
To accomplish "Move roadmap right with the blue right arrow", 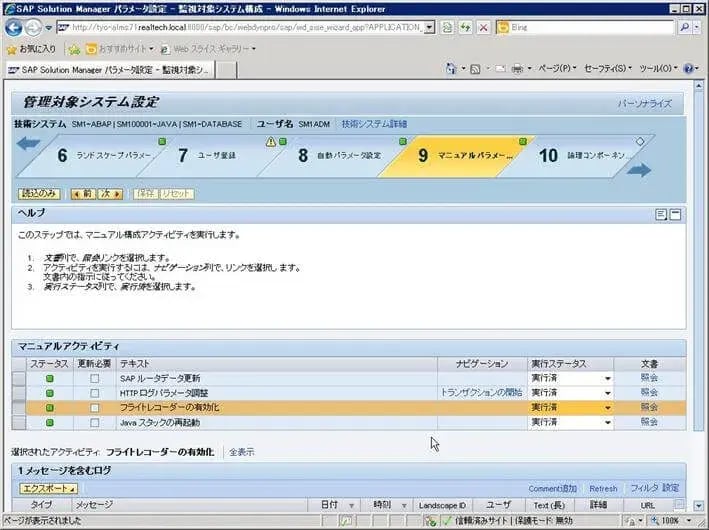I will click(639, 170).
